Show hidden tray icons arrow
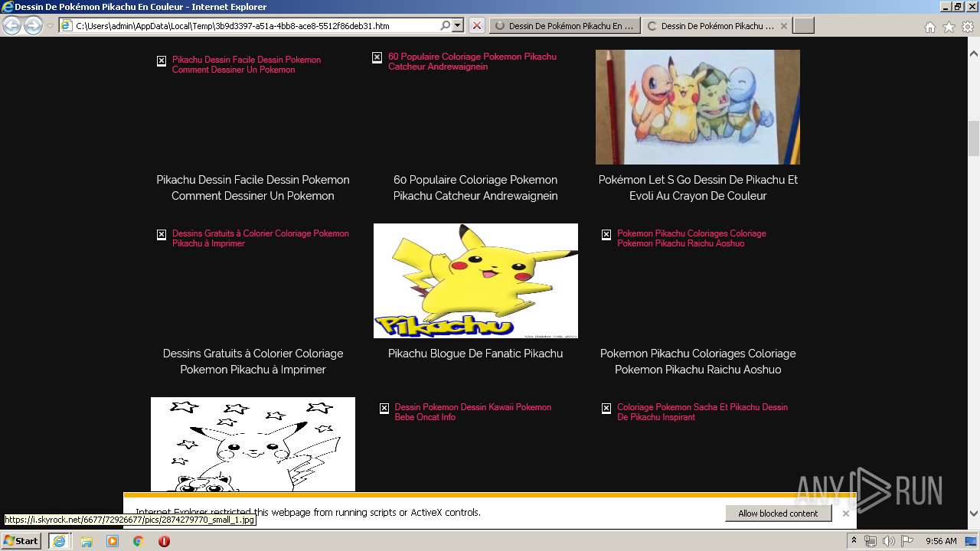The image size is (980, 551). 854,541
